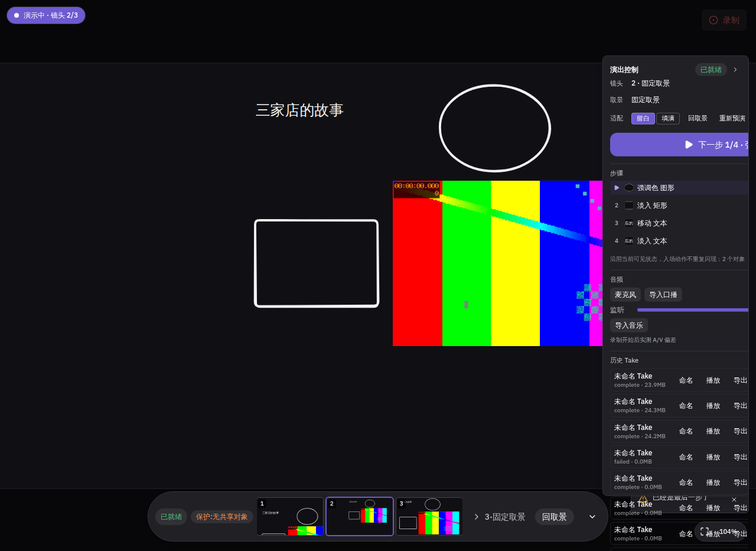Select step 强调色 图形
This screenshot has height=551, width=756.
(679, 188)
